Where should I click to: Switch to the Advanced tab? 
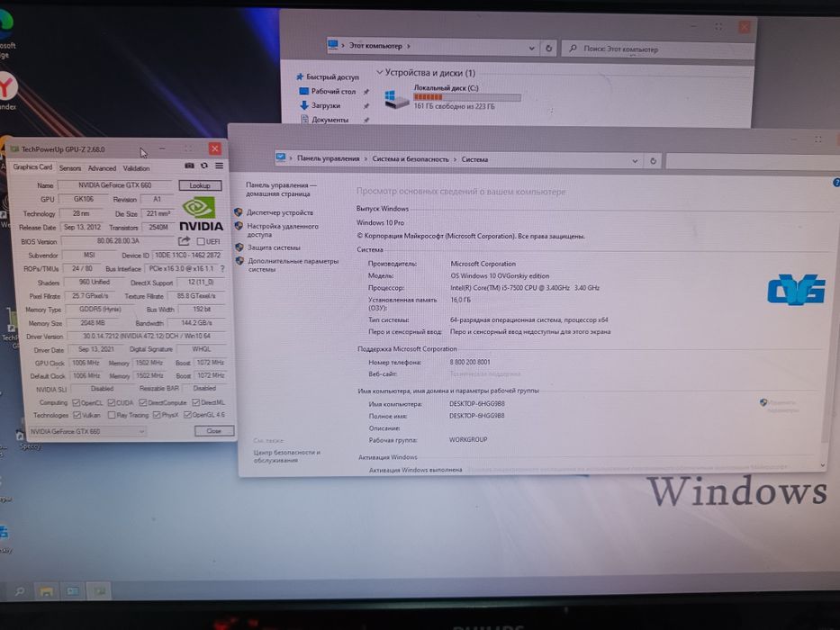click(102, 168)
